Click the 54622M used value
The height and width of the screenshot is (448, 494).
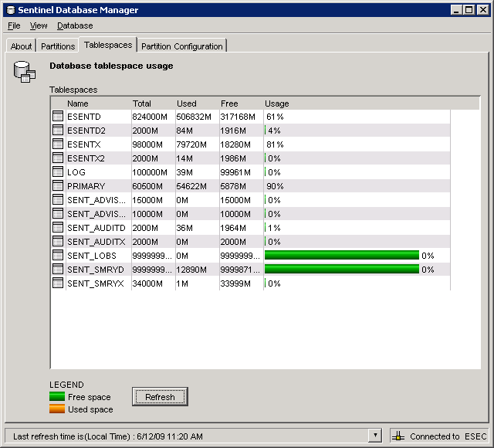pyautogui.click(x=191, y=186)
